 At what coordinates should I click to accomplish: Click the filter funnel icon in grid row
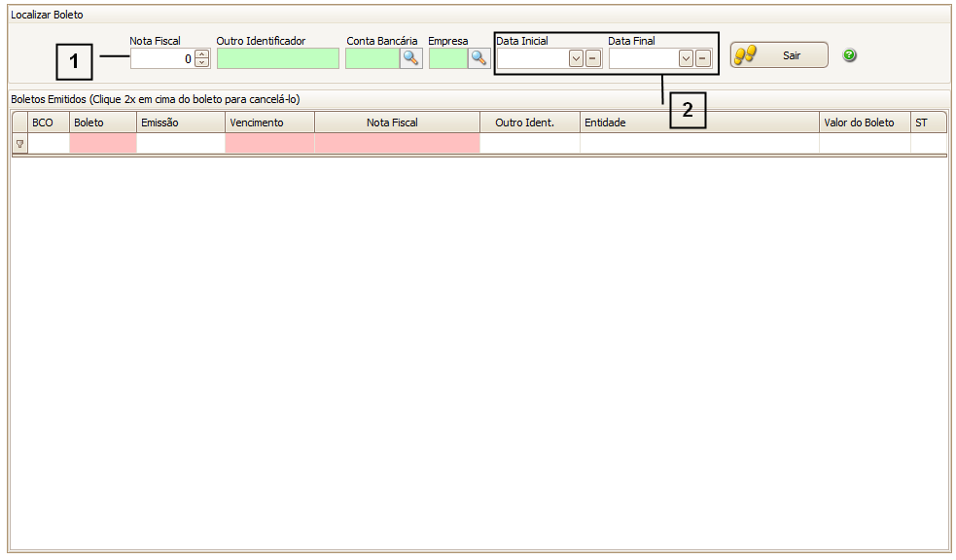click(x=19, y=144)
